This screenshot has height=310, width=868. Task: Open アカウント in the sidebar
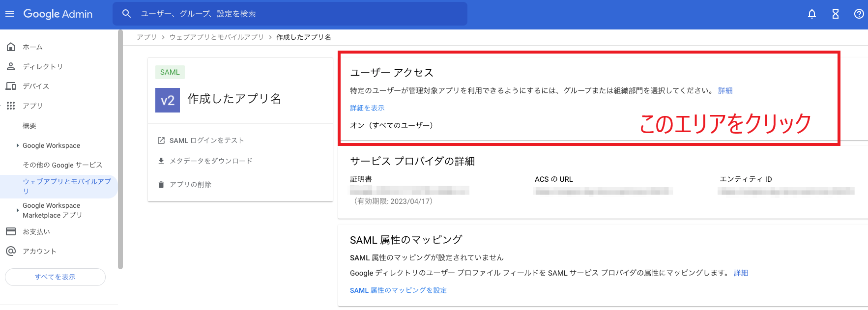pyautogui.click(x=39, y=251)
